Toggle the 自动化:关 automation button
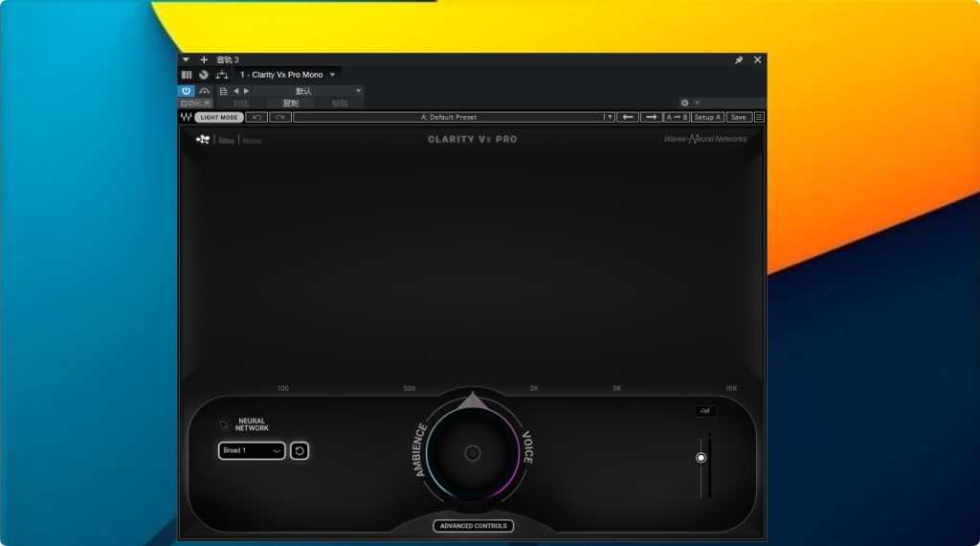Screen dimensions: 980x546 tap(195, 103)
